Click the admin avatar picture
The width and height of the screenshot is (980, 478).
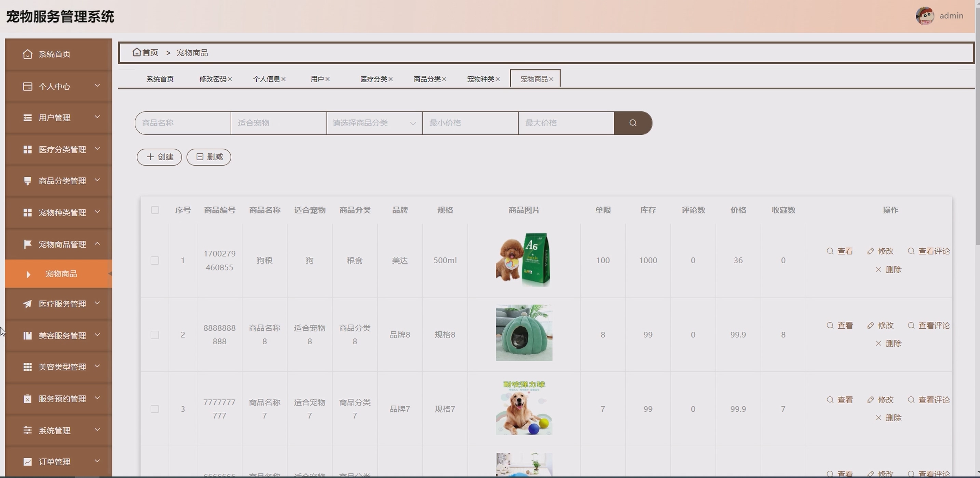click(925, 16)
